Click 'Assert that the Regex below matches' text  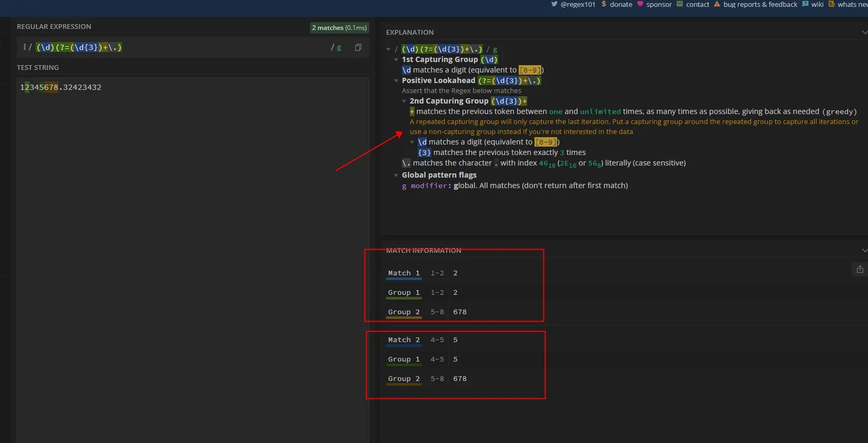[x=461, y=91]
